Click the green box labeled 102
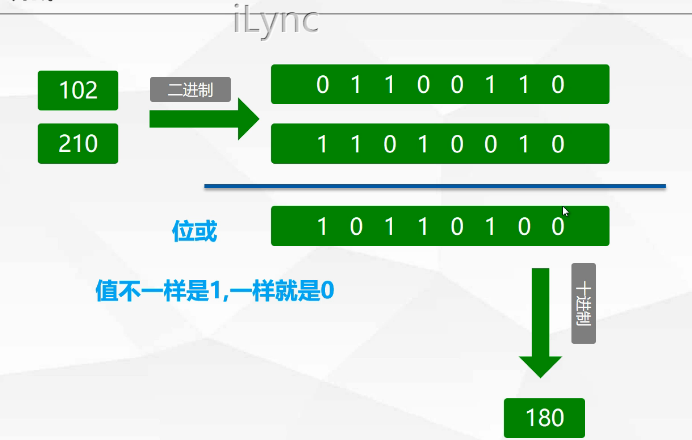The height and width of the screenshot is (440, 692). (x=78, y=90)
